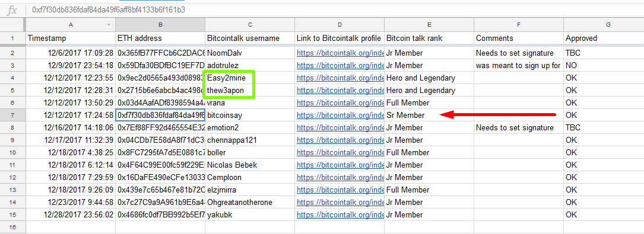Click the 'ETH address' header cell
Viewport: 644px width, 234px height.
pos(160,38)
